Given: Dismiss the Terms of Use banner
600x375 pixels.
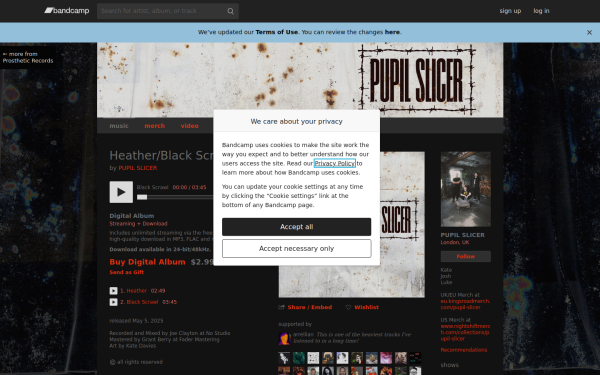Looking at the screenshot, I should pos(589,33).
